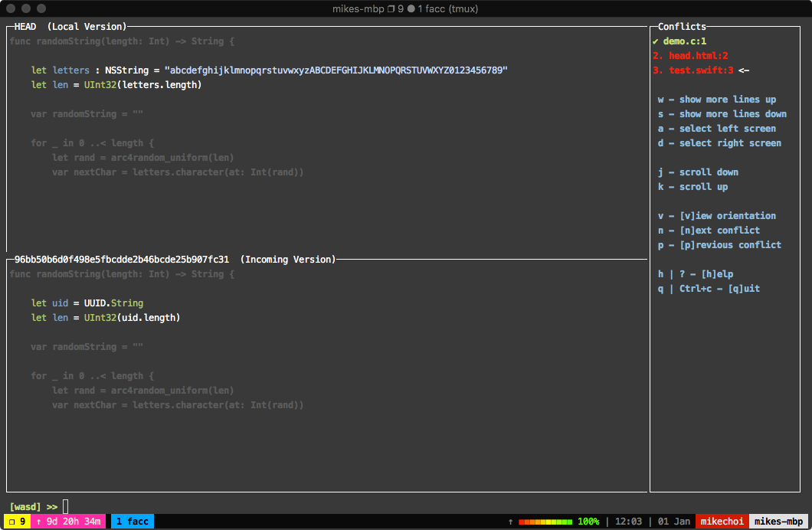Click the 'w – show more lines up' hint
Screen dimensions: 812x530
(717, 99)
